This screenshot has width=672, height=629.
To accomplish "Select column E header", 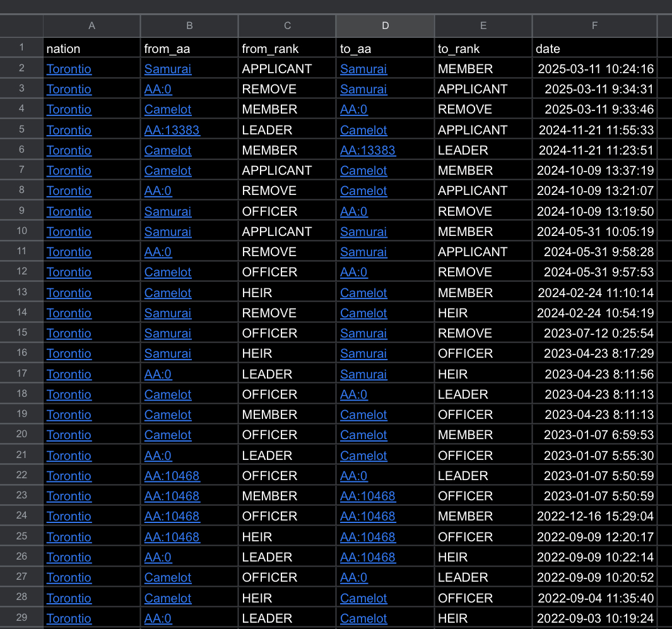I will pos(483,26).
